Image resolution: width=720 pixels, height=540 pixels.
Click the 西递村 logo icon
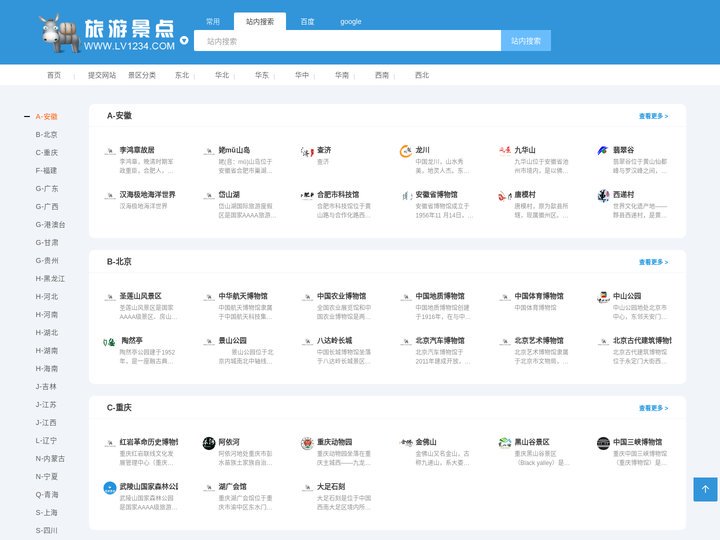coord(603,196)
